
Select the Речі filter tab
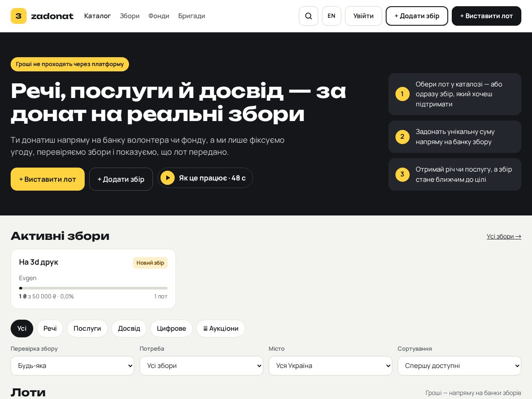pyautogui.click(x=50, y=329)
